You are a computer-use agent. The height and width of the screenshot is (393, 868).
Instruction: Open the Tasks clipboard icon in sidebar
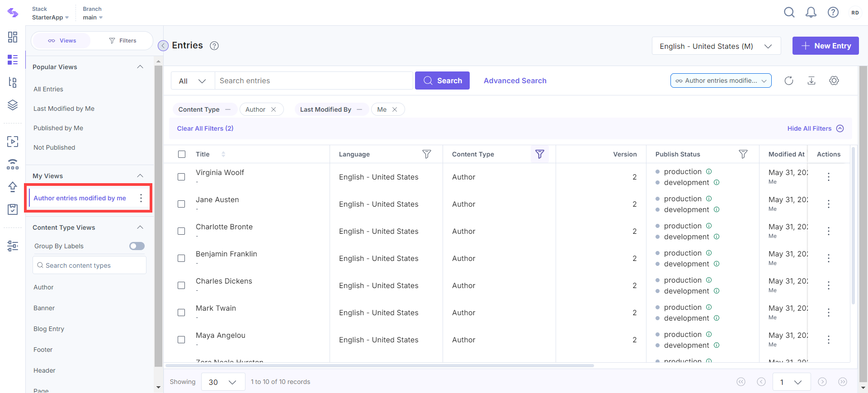pos(13,209)
